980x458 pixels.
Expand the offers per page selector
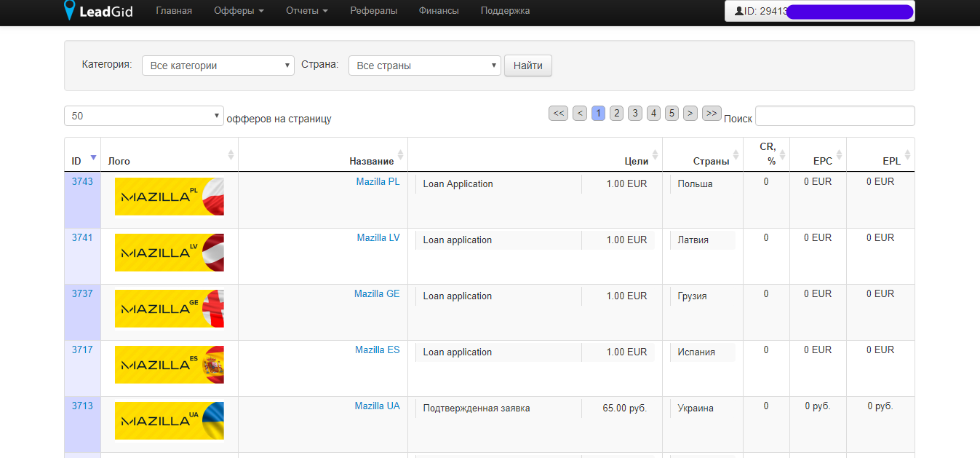point(143,116)
